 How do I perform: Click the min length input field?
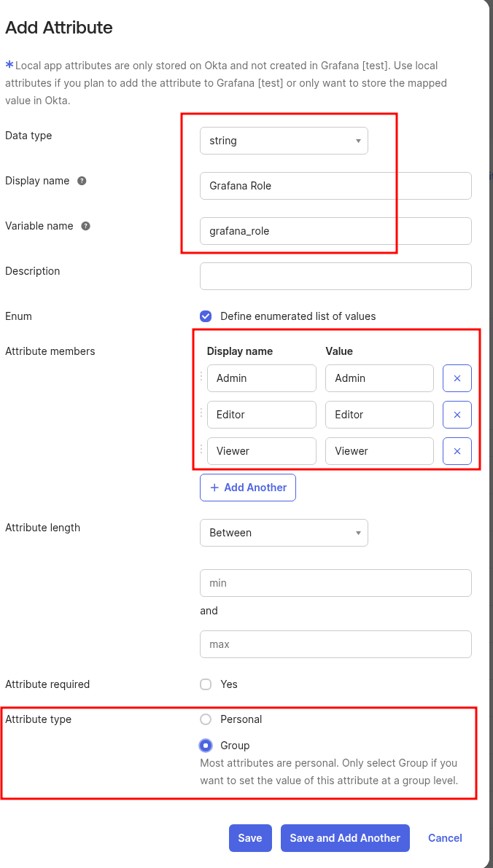click(335, 583)
